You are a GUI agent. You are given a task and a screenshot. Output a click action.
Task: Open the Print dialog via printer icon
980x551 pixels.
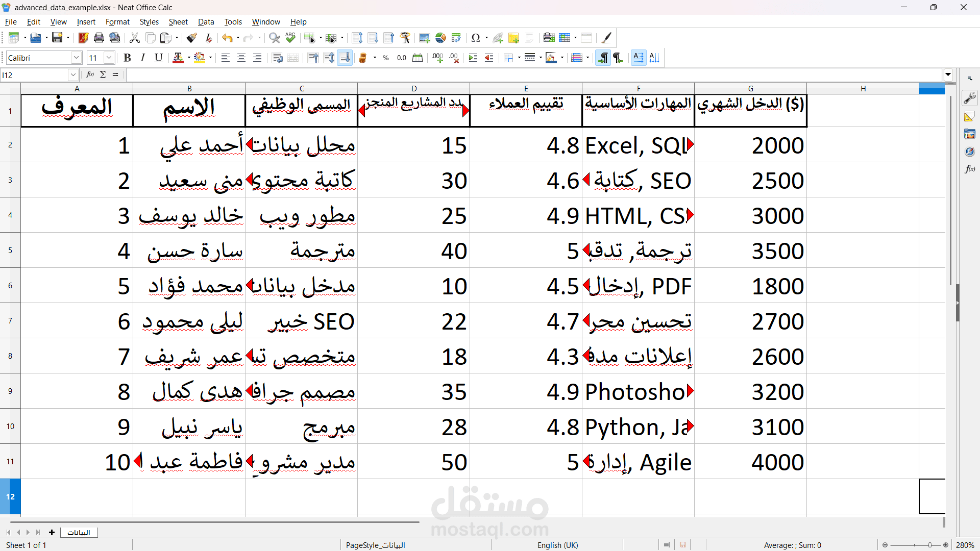tap(99, 38)
